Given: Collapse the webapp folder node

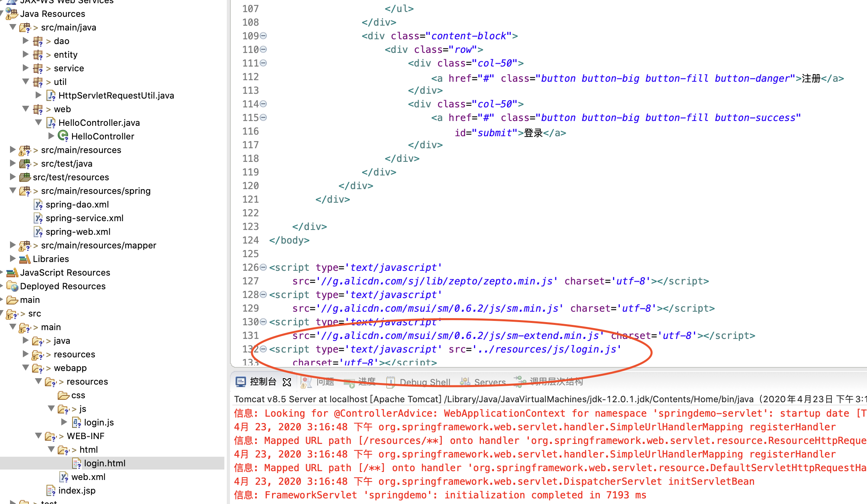Looking at the screenshot, I should 26,368.
